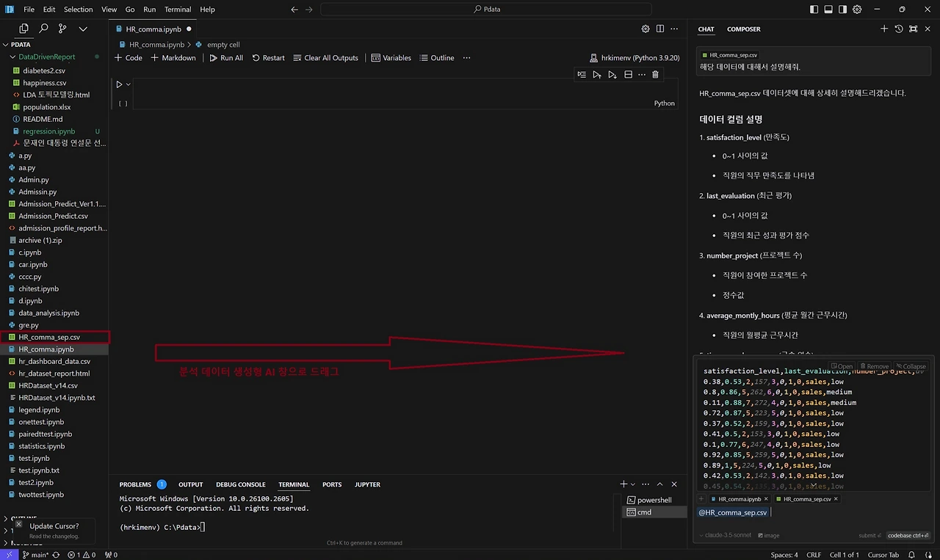
Task: Switch to the COMPOSER tab
Action: 744,29
